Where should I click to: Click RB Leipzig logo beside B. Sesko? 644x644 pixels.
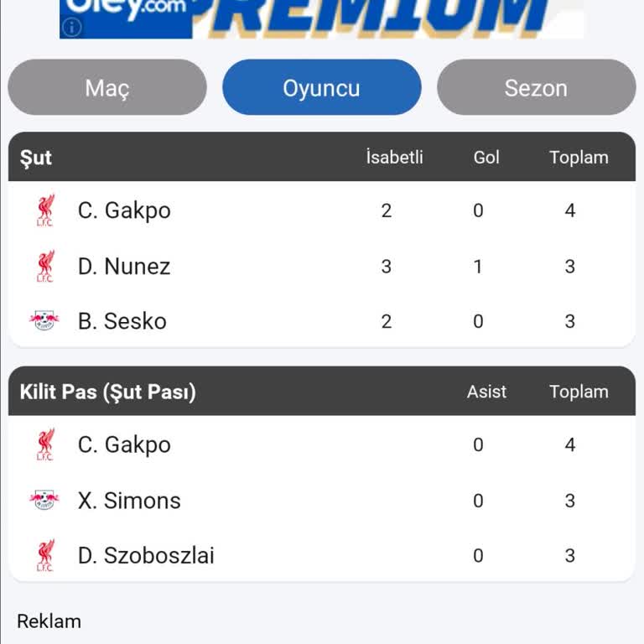point(44,320)
